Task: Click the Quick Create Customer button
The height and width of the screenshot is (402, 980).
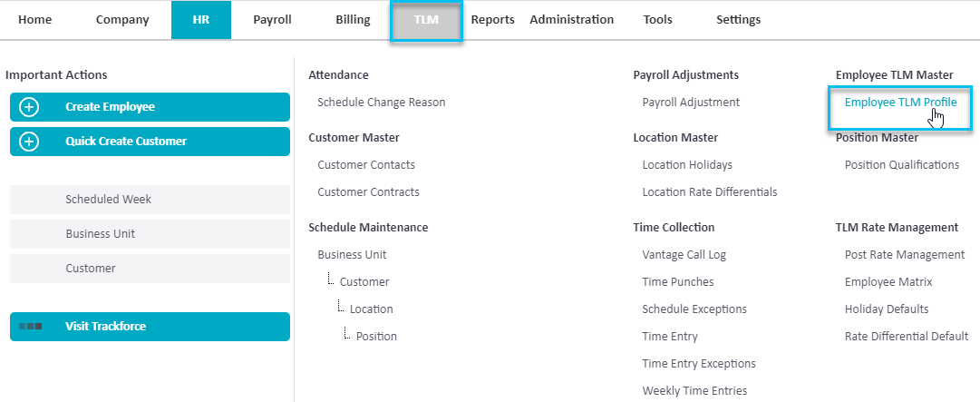Action: pos(150,142)
